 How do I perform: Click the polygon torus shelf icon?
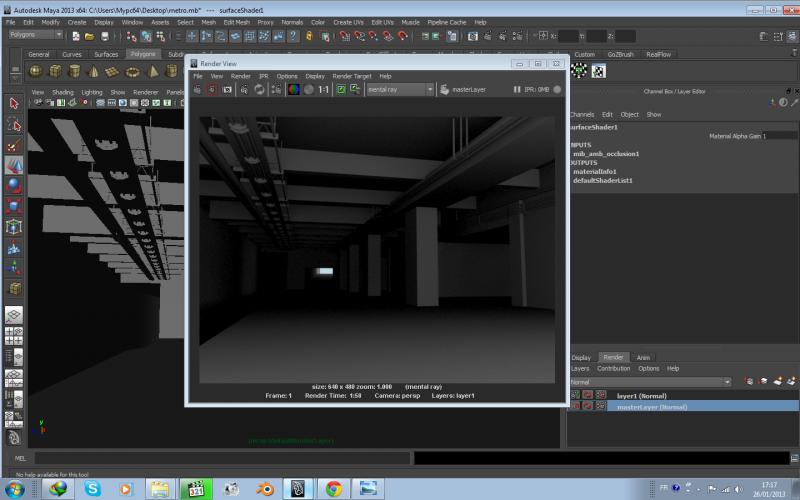pyautogui.click(x=132, y=71)
